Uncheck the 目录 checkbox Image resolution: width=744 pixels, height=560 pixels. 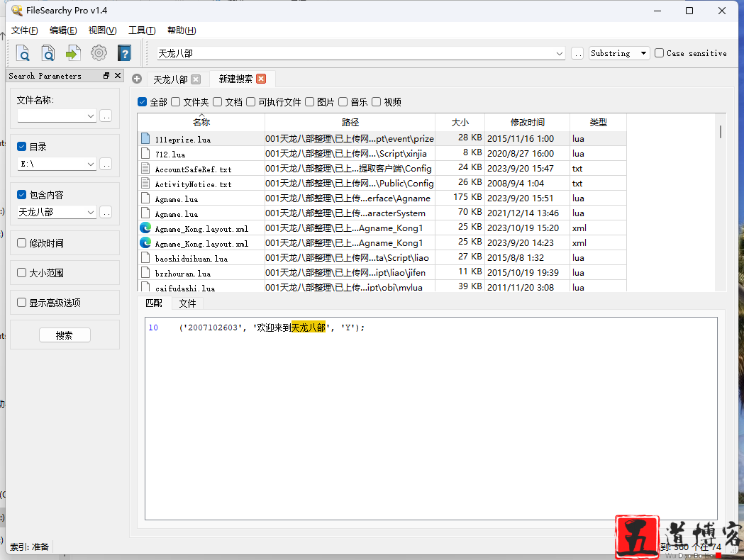[21, 146]
